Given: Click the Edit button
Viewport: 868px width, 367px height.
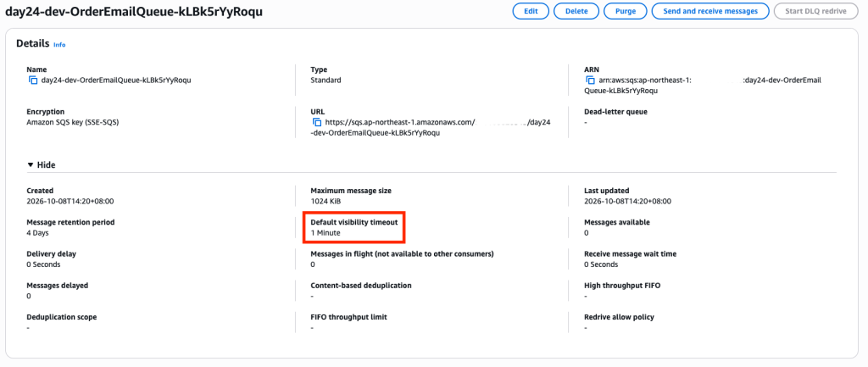Looking at the screenshot, I should coord(531,11).
